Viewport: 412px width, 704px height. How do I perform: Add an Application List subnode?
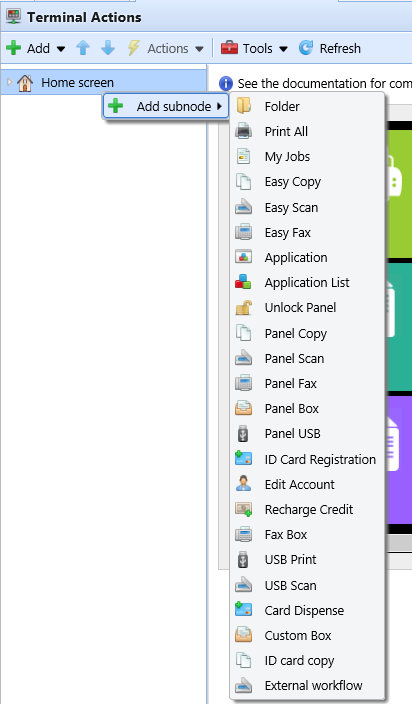[x=307, y=282]
